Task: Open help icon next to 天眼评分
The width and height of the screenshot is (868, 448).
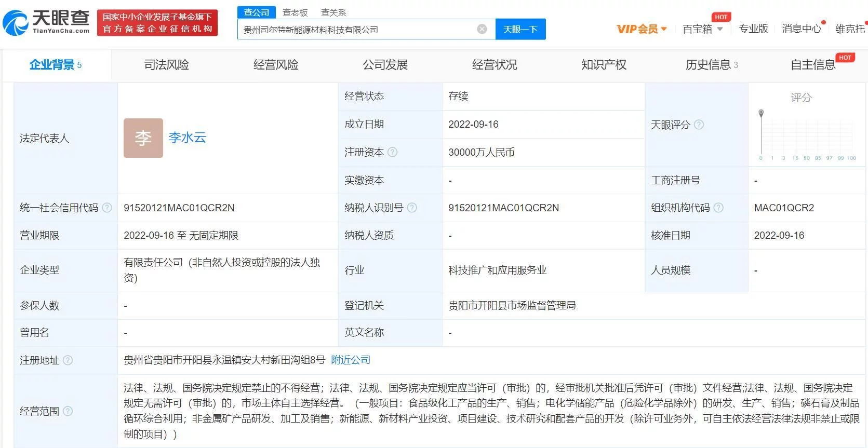Action: (699, 125)
